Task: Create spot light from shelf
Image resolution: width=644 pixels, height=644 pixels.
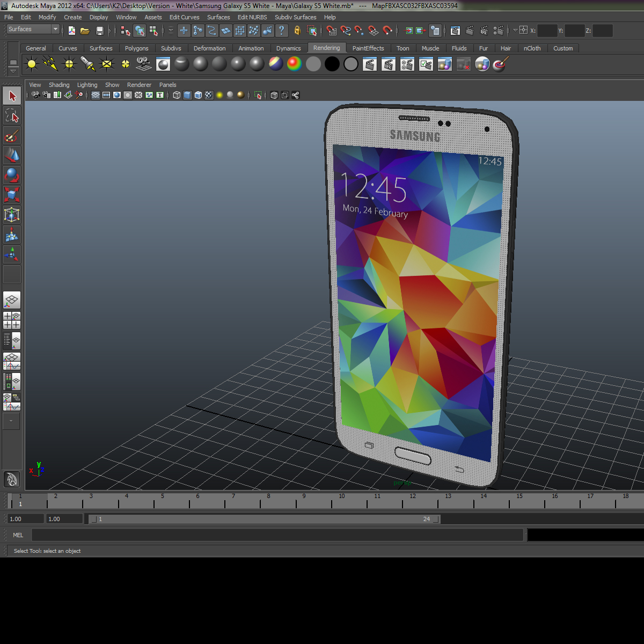Action: (x=88, y=64)
